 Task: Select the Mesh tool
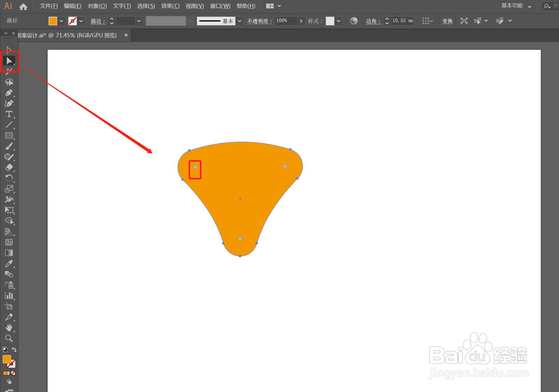pyautogui.click(x=9, y=242)
